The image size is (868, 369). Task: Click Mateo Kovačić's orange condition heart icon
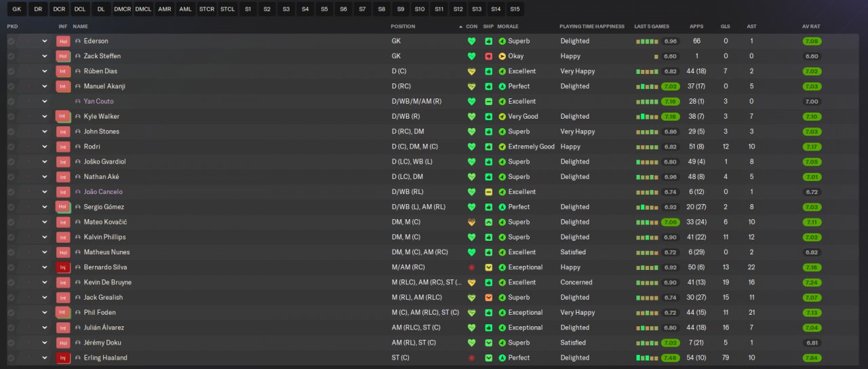471,222
